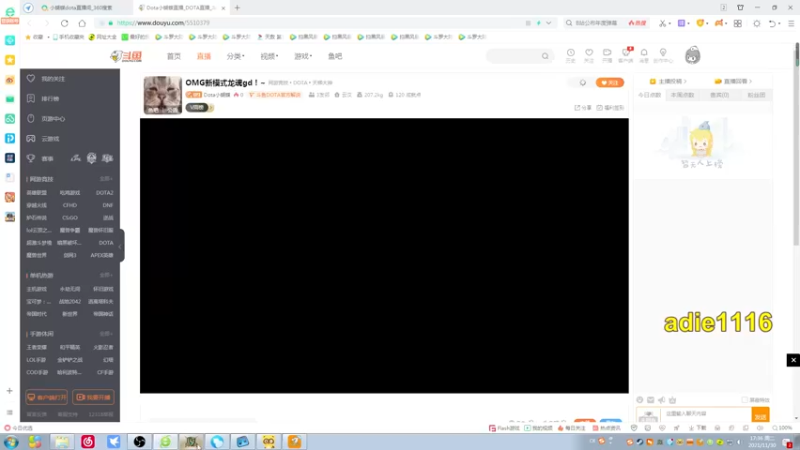Click the chat message input field

[x=706, y=414]
